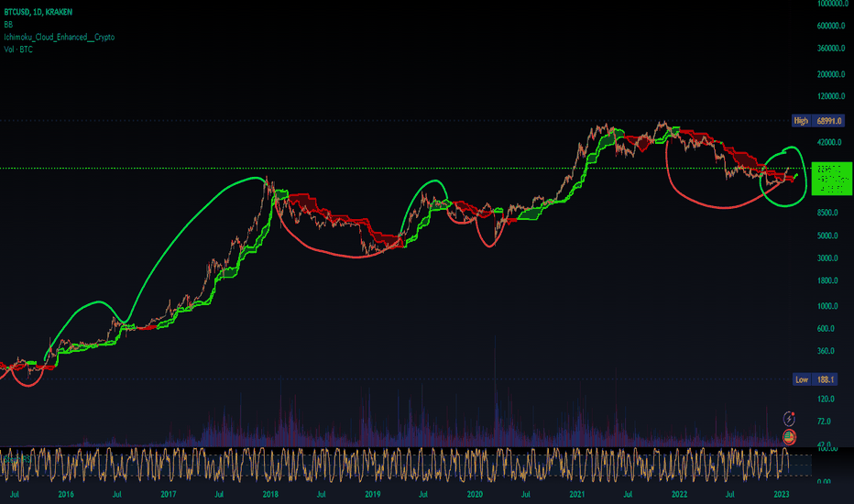Click the 360.0 price scale value
The image size is (854, 504).
click(x=826, y=351)
